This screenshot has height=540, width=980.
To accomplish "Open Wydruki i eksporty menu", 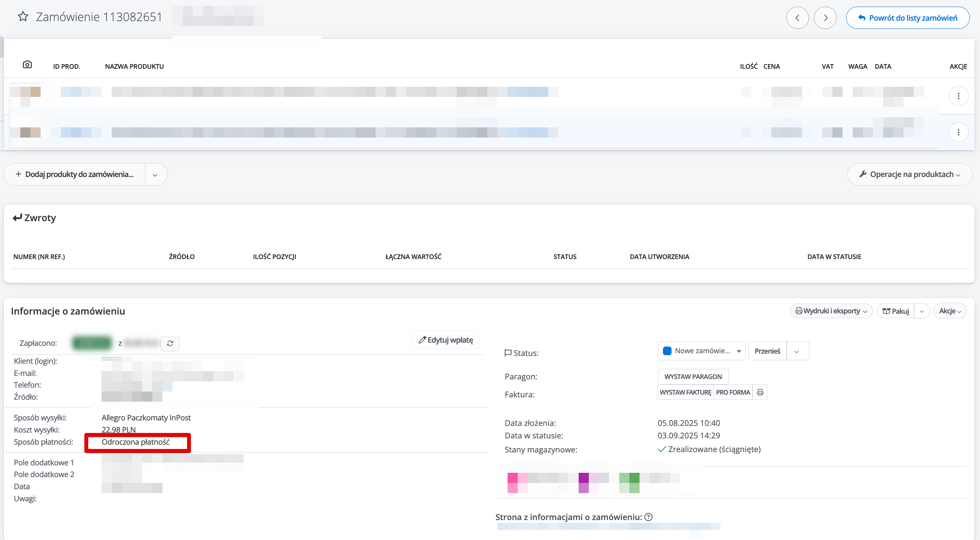I will (831, 311).
